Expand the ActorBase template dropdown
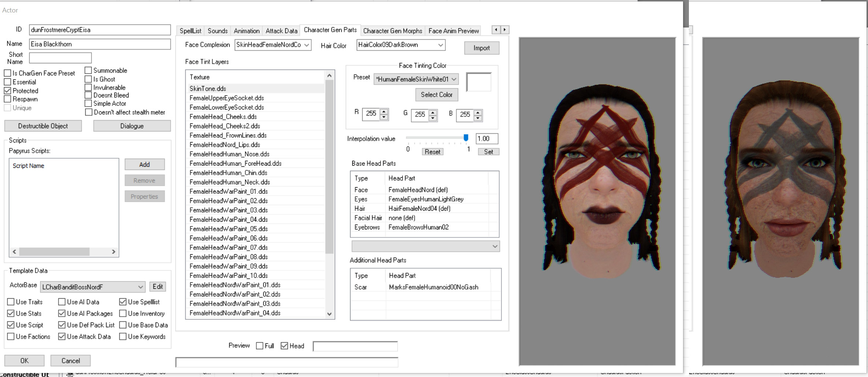The image size is (868, 377). coord(140,287)
